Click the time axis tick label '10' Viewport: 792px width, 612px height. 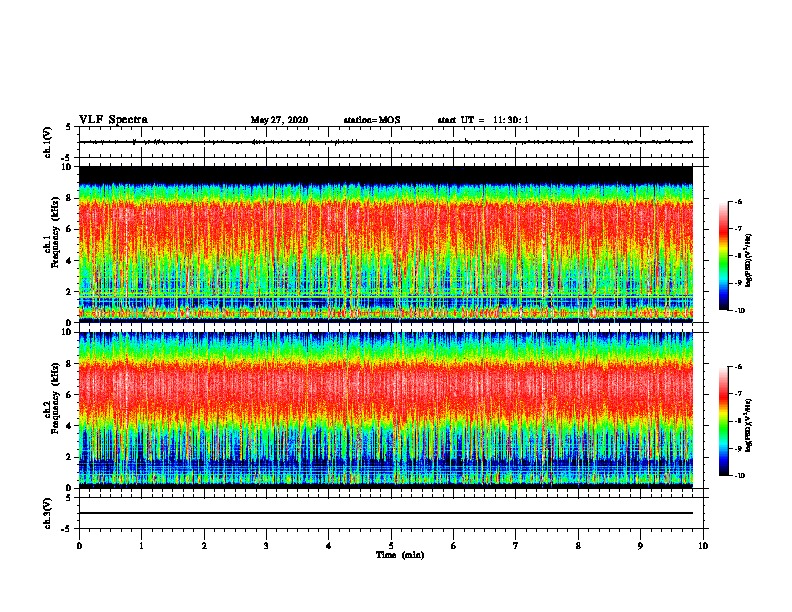pos(703,546)
